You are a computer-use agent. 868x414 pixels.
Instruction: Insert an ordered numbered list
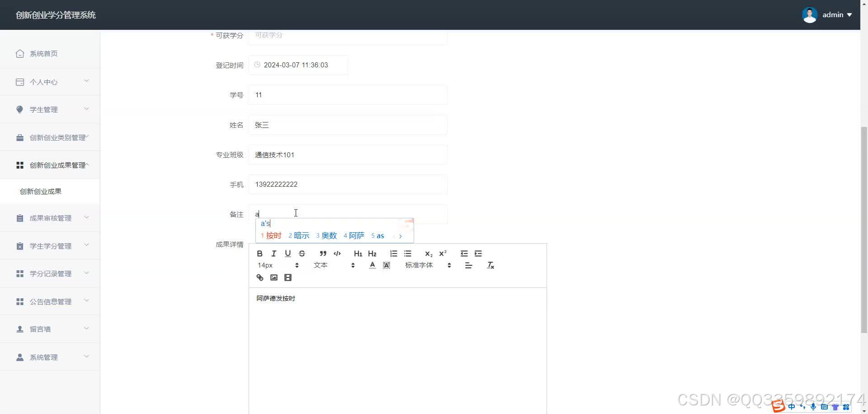393,254
